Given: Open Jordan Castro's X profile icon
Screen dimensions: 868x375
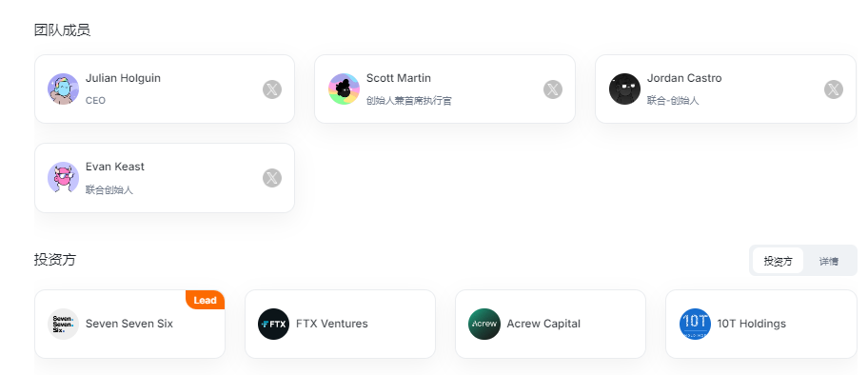Looking at the screenshot, I should pyautogui.click(x=833, y=89).
